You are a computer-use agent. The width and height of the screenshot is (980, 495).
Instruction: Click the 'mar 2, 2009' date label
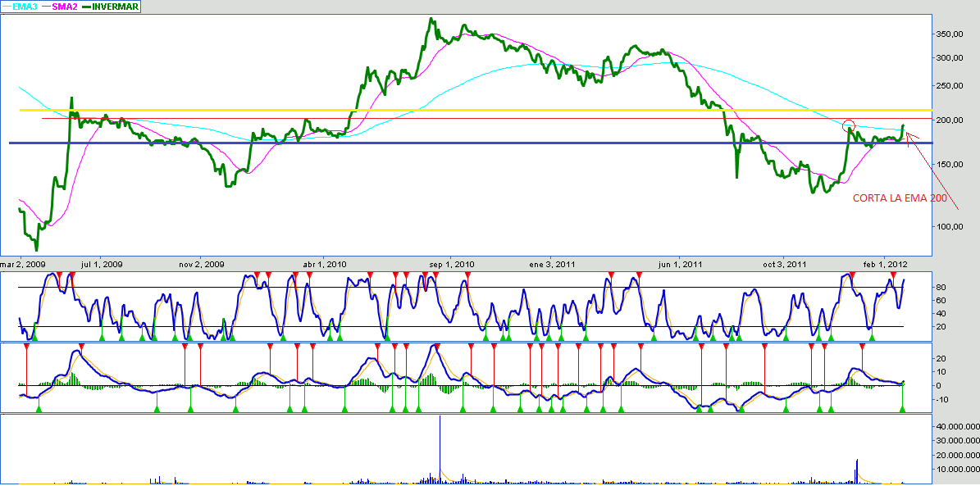(22, 264)
